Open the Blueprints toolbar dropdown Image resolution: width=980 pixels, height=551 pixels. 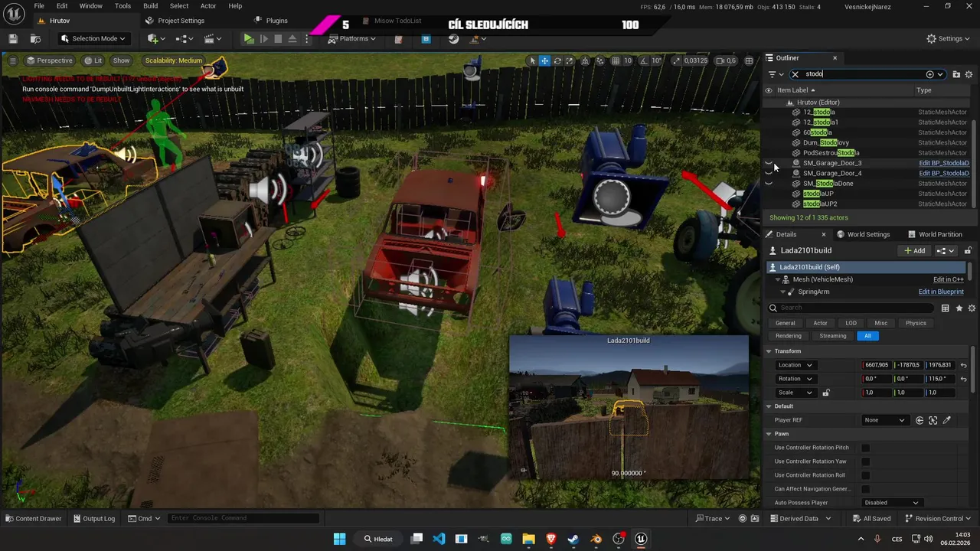(185, 38)
